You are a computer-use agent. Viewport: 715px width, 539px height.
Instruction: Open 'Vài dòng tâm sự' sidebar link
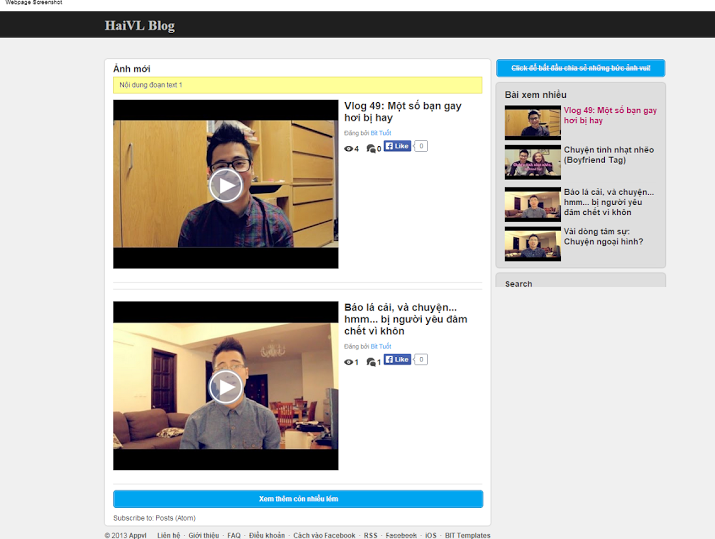603,236
